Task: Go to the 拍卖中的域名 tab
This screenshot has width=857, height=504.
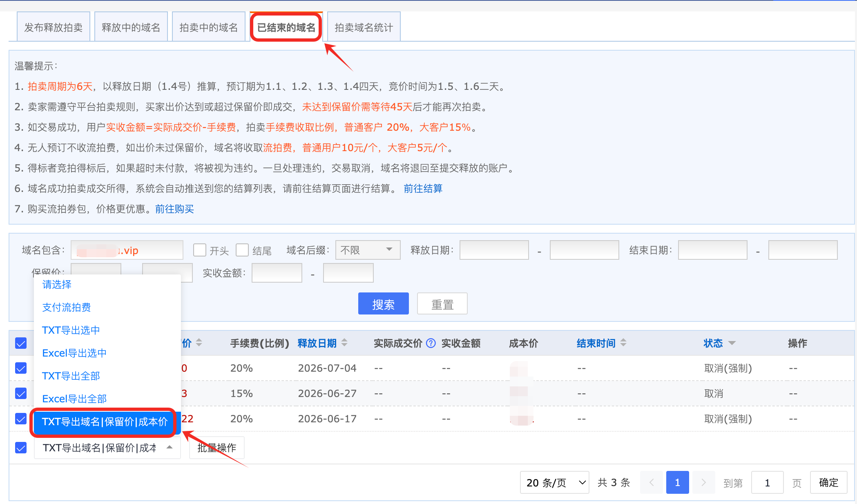Action: [x=208, y=27]
